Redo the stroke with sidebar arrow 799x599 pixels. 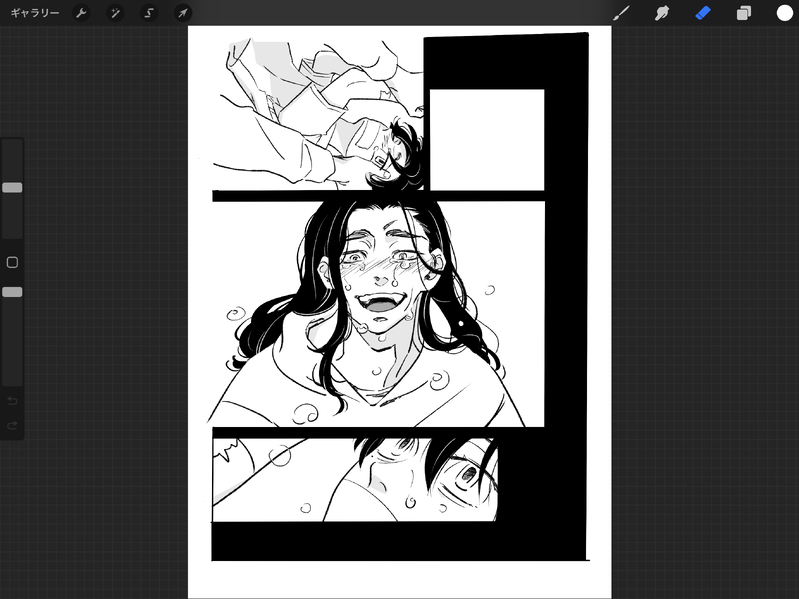[12, 425]
